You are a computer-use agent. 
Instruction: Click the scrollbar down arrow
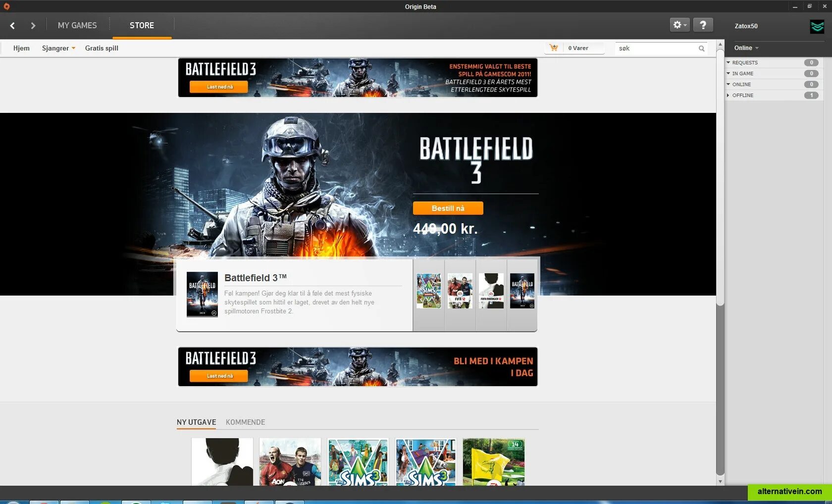tap(720, 481)
